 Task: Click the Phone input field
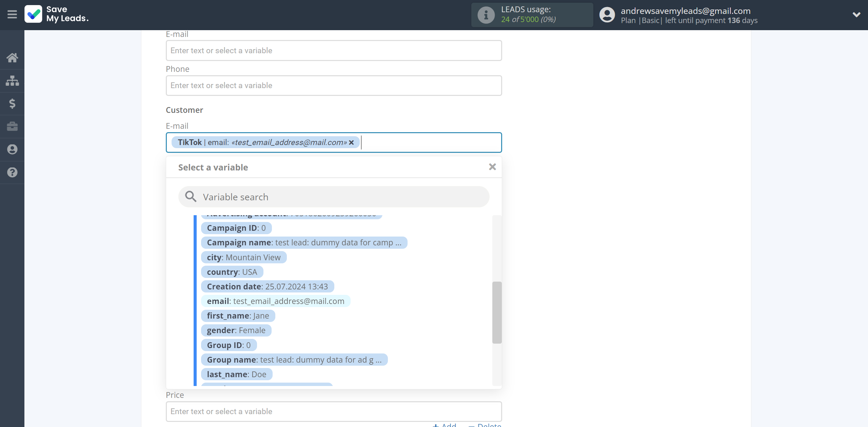click(334, 85)
